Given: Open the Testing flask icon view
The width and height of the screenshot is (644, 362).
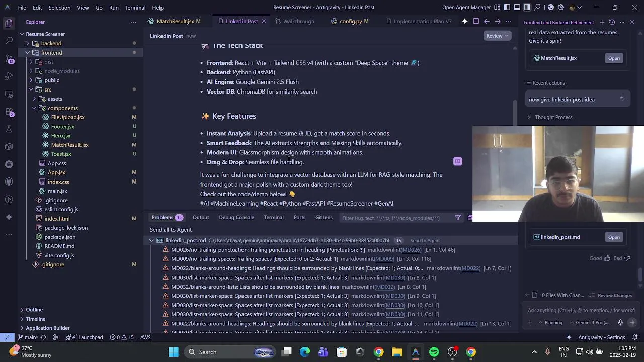Looking at the screenshot, I should [9, 129].
